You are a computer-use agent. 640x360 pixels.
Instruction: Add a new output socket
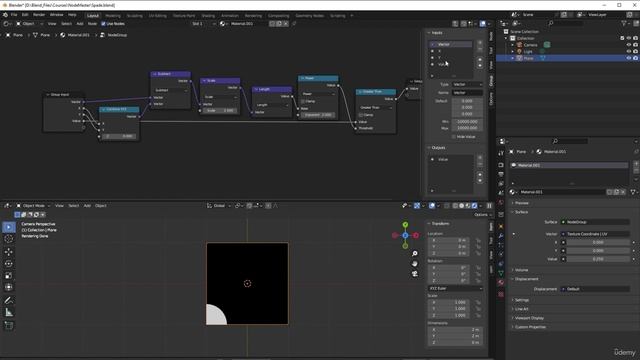[x=480, y=158]
